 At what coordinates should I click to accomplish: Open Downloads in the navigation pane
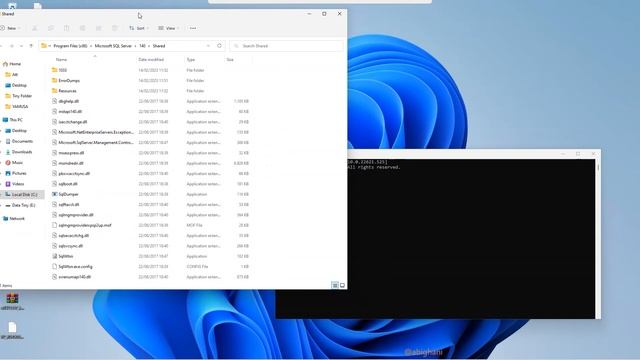(x=22, y=152)
